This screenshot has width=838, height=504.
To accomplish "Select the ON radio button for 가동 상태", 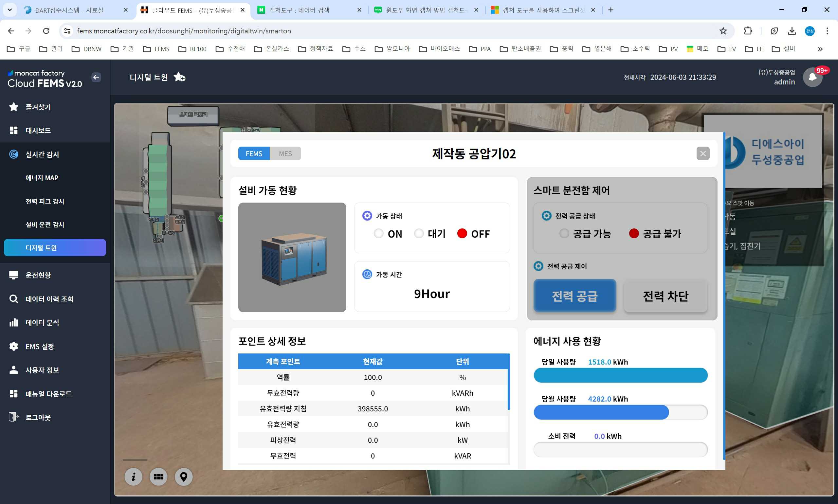I will (x=378, y=233).
